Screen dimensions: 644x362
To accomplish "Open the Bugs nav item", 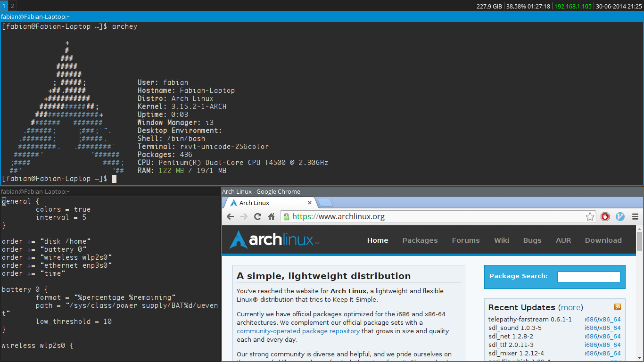I will (x=532, y=240).
